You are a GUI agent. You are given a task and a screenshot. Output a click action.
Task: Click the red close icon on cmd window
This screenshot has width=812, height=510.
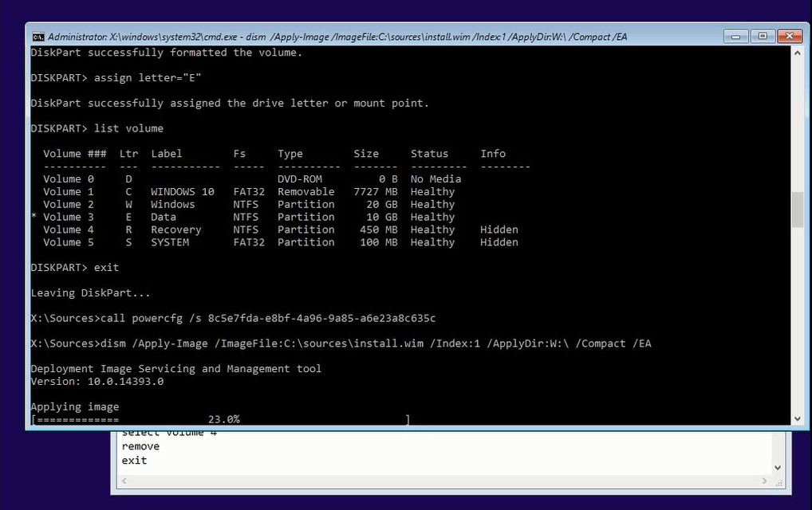(x=789, y=36)
